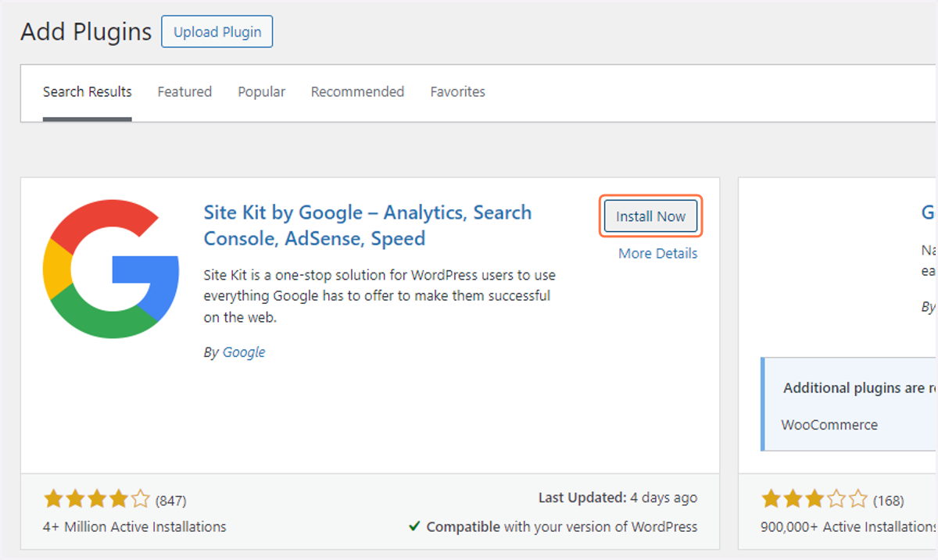Viewport: 938px width, 560px height.
Task: Click the Google author link
Action: [x=244, y=352]
